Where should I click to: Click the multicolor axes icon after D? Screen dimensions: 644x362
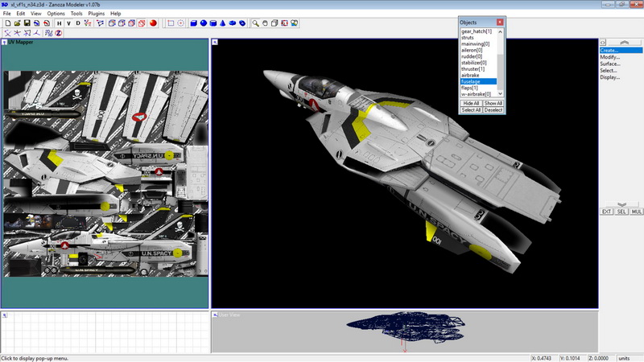click(x=88, y=23)
